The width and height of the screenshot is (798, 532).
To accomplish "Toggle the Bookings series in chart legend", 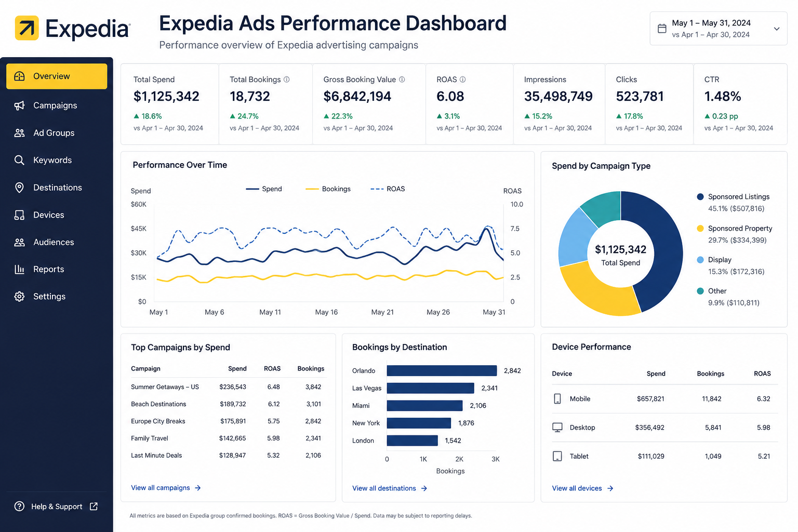I will pyautogui.click(x=328, y=189).
